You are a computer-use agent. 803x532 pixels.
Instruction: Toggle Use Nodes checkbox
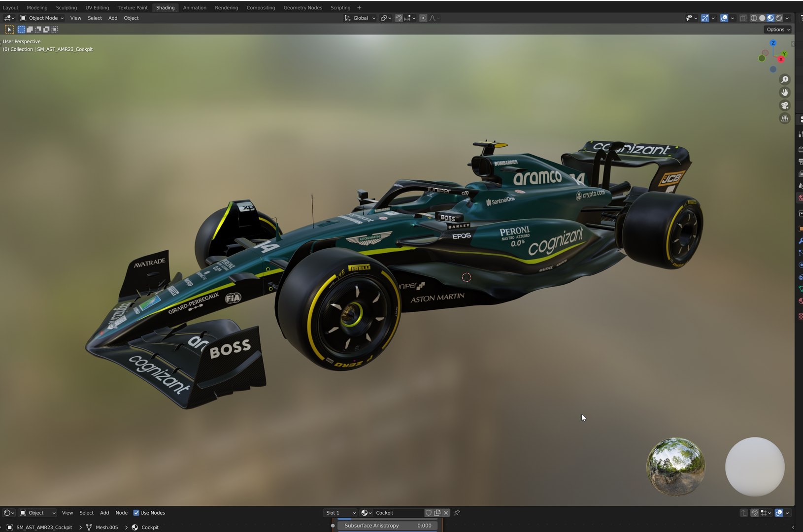click(136, 513)
